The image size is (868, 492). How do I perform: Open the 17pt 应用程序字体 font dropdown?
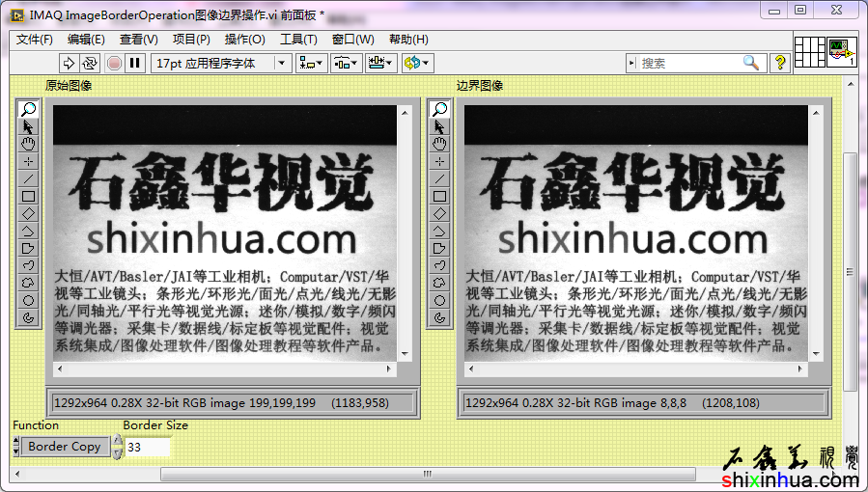(x=221, y=63)
